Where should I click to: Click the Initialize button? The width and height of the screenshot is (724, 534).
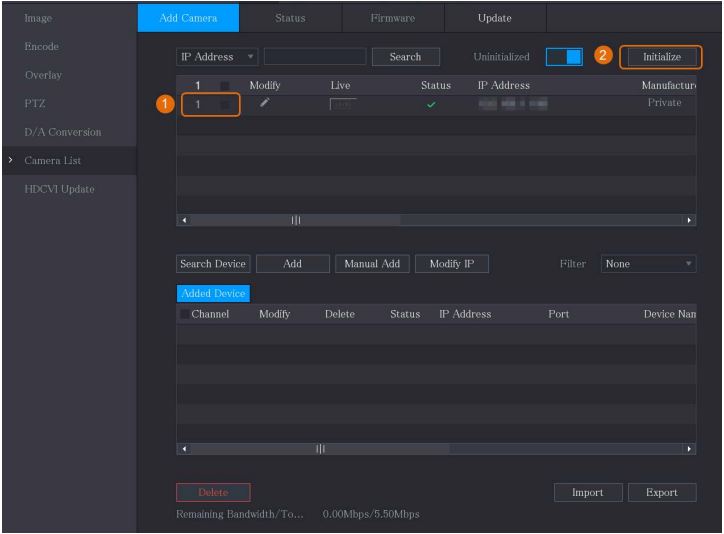tap(662, 57)
